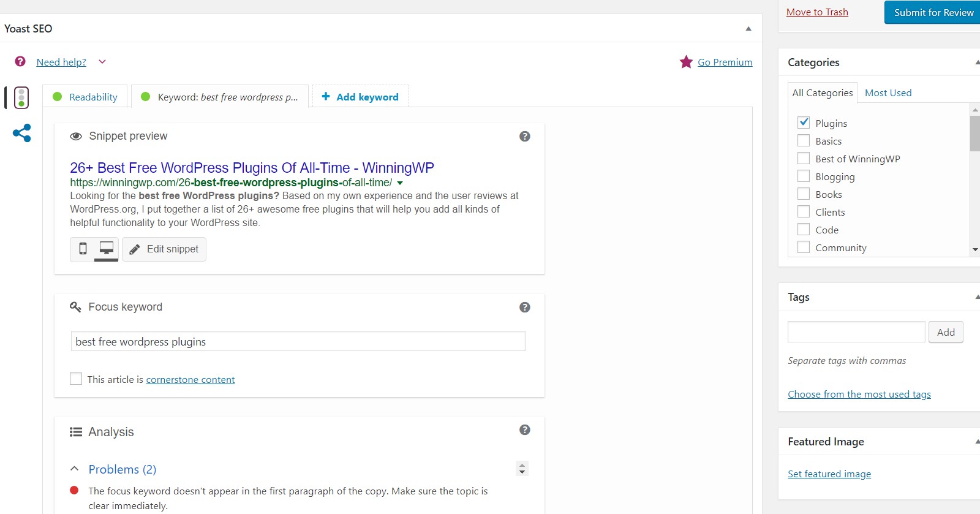Switch to desktop snippet preview
This screenshot has height=514, width=980.
[x=107, y=249]
